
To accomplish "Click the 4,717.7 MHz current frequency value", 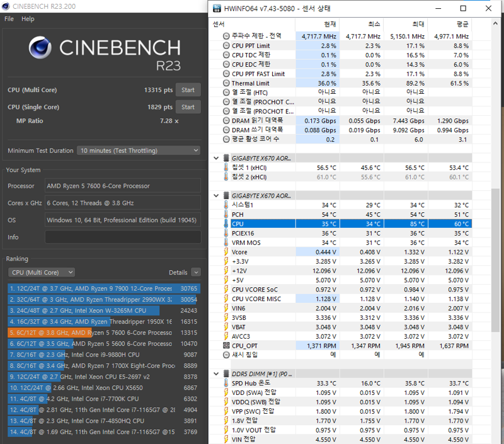I will click(x=319, y=37).
